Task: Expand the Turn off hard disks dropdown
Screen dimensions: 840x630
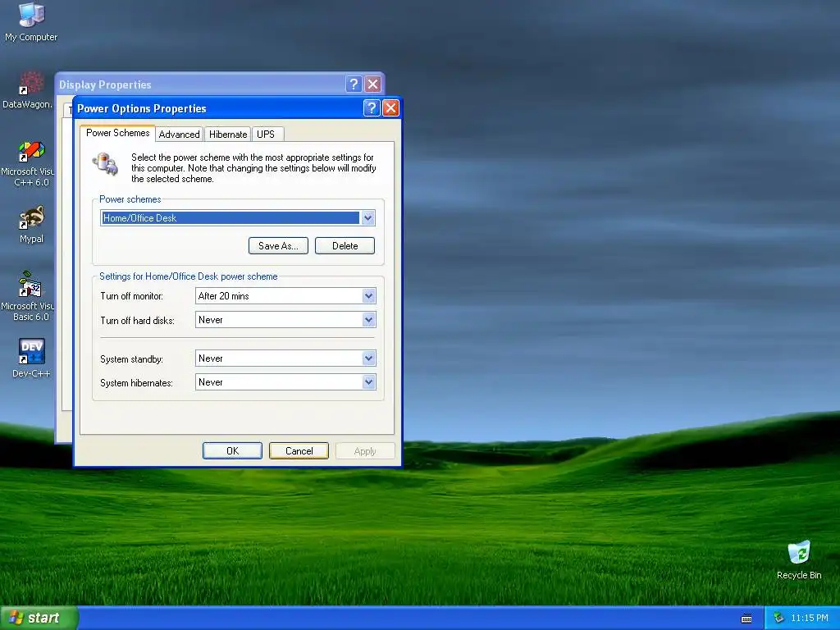Action: [x=368, y=320]
